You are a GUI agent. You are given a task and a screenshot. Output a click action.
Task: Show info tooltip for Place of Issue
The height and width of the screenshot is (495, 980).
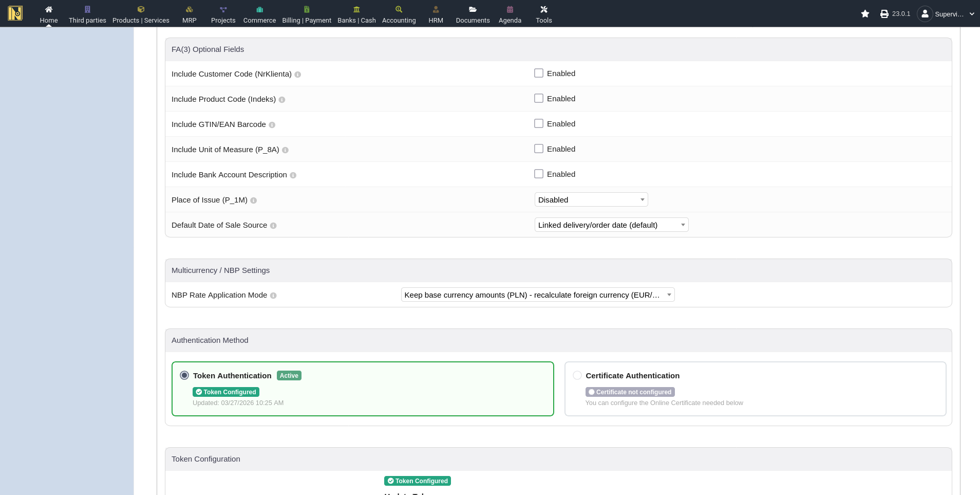254,200
